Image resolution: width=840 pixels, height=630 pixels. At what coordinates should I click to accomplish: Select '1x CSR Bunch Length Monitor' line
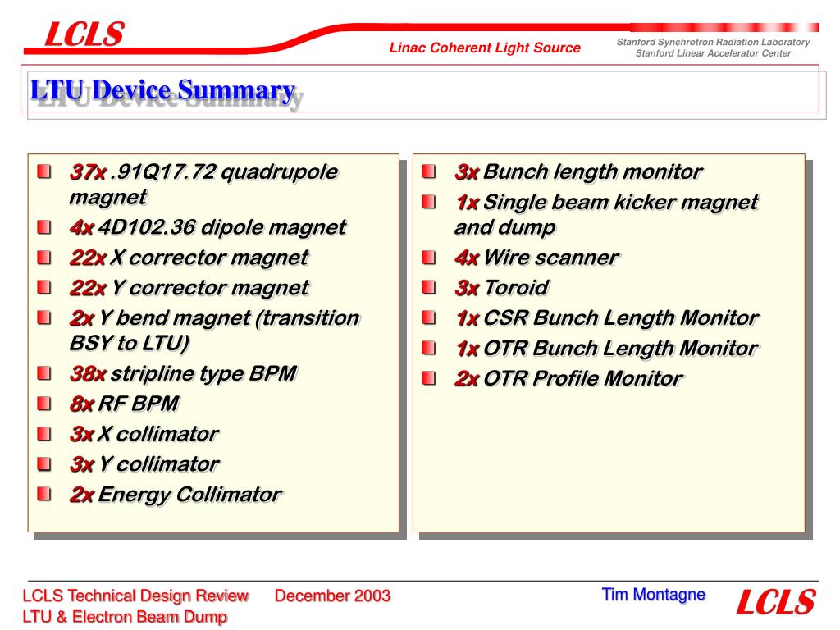tap(606, 318)
